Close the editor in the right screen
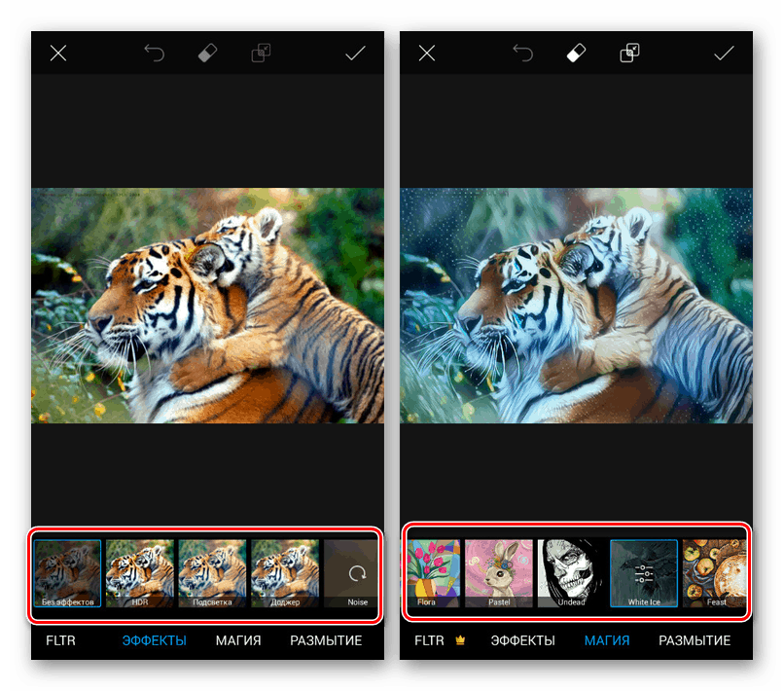 (x=426, y=53)
